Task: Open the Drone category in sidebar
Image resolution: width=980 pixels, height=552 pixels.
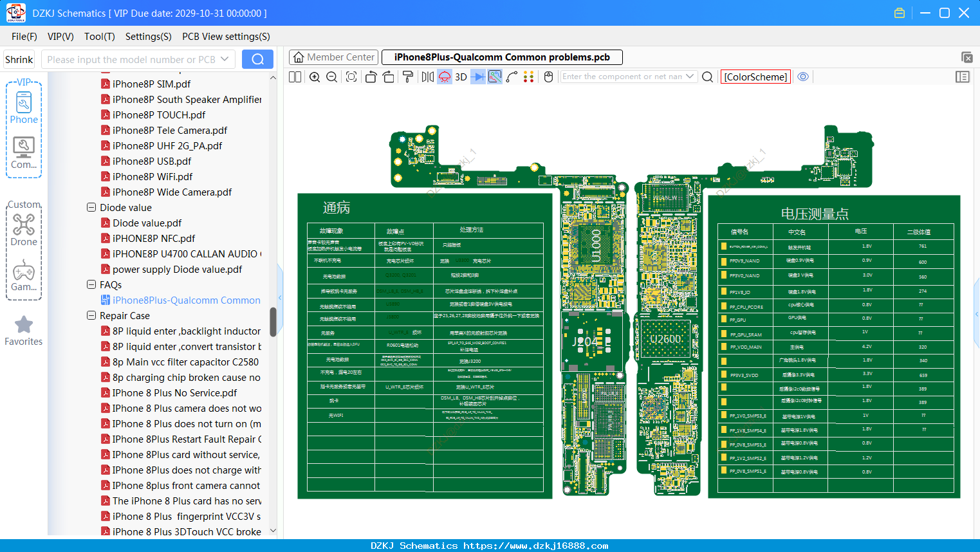Action: 24,230
